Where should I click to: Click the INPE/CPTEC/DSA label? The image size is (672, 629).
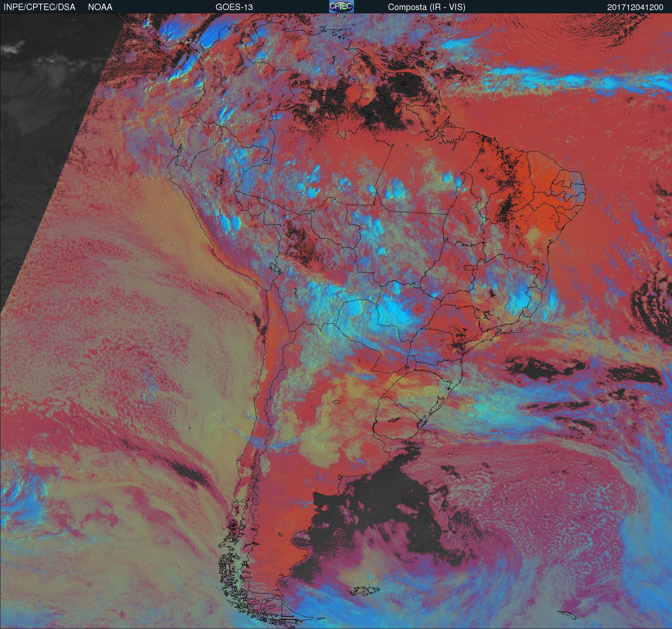click(x=40, y=7)
